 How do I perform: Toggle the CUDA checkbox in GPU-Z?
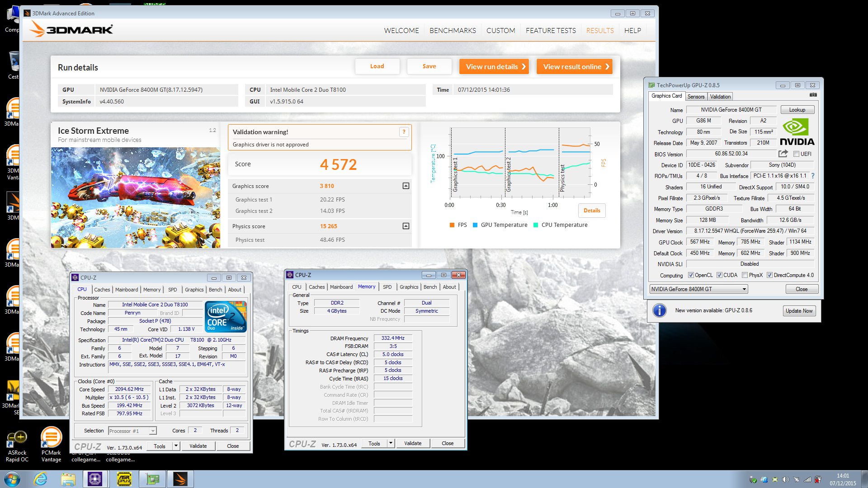[x=719, y=275]
